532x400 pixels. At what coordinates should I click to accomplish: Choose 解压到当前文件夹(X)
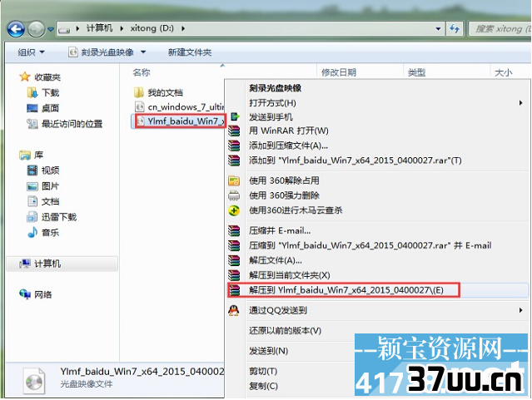click(290, 275)
